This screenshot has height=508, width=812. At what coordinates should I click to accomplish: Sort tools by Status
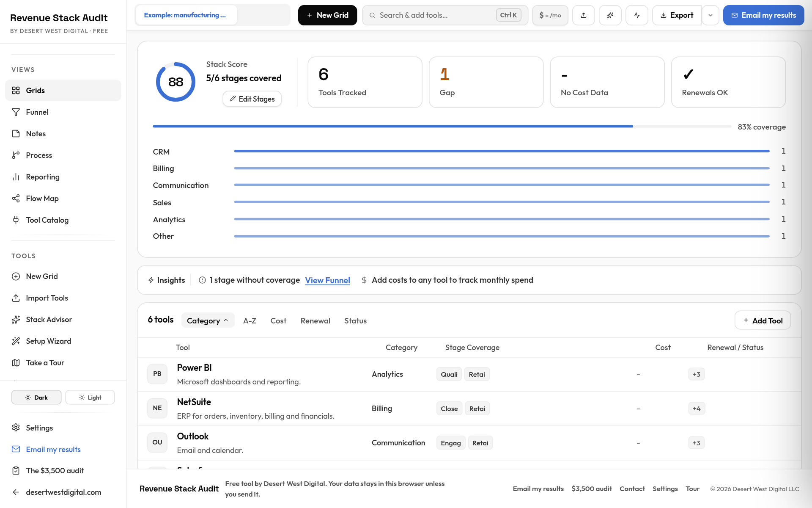tap(355, 320)
